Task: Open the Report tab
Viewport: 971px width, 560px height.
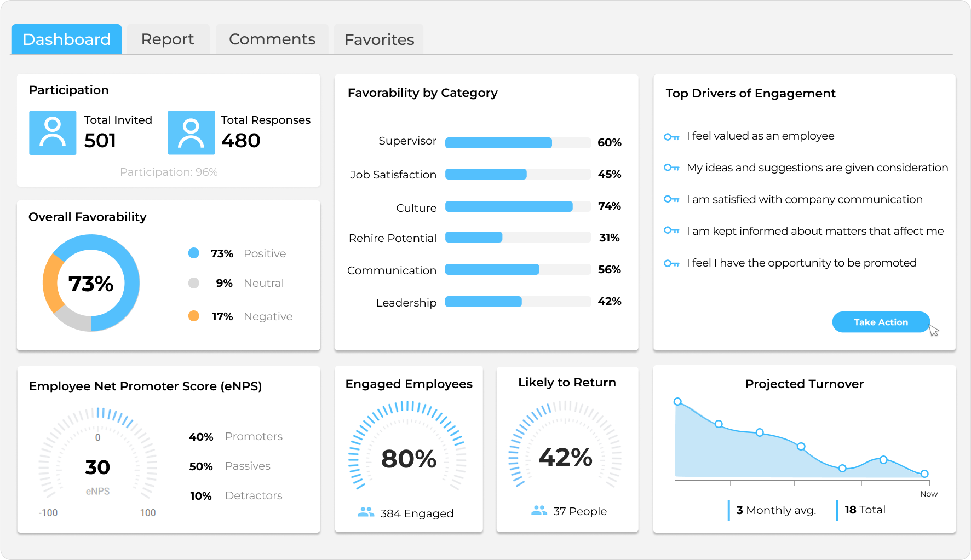Action: (168, 39)
